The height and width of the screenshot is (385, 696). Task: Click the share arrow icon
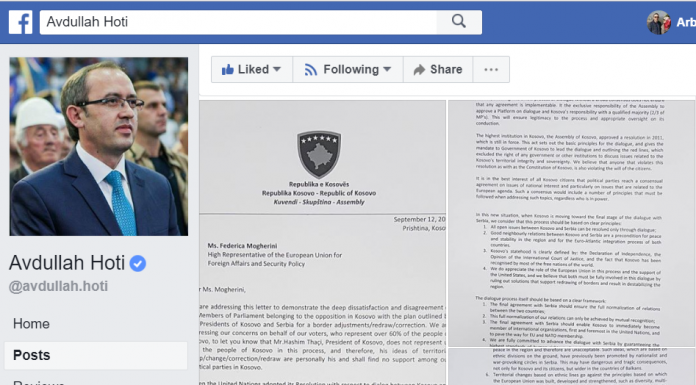click(x=419, y=70)
